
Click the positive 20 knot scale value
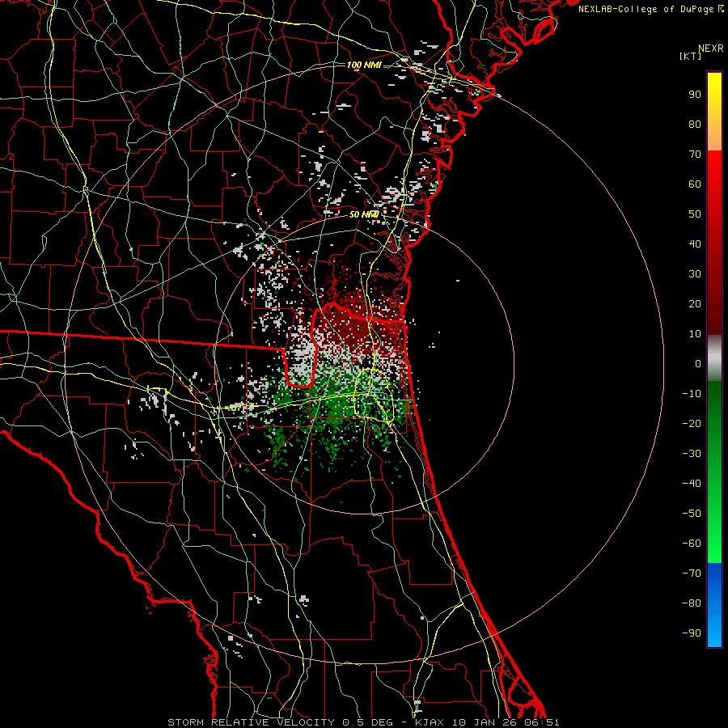pos(695,304)
